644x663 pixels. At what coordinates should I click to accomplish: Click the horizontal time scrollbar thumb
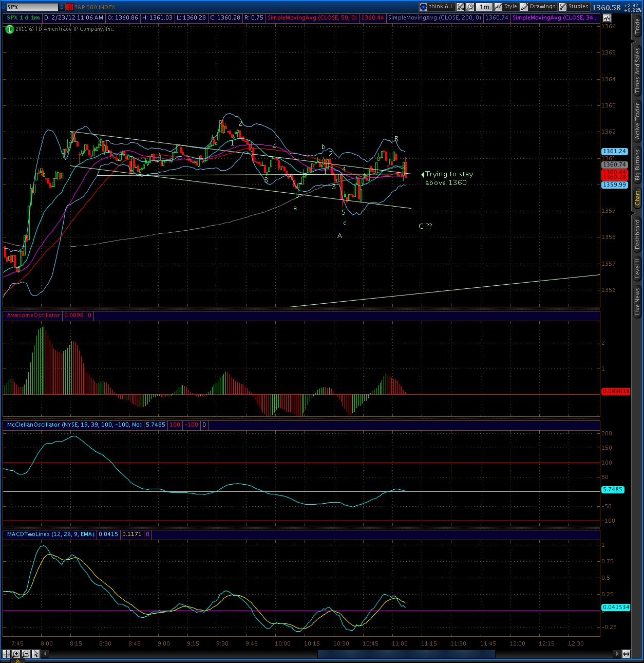(x=406, y=654)
